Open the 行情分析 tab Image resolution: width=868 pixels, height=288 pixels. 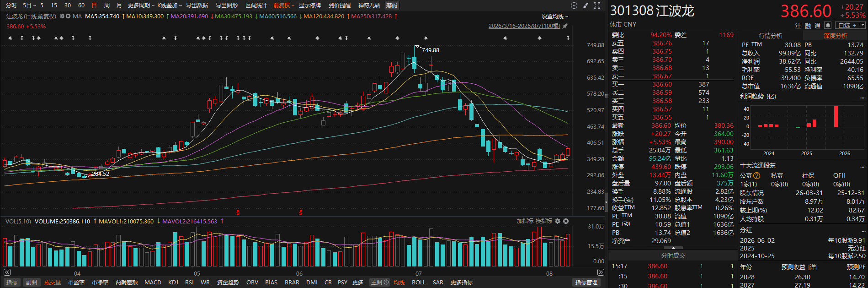[771, 36]
